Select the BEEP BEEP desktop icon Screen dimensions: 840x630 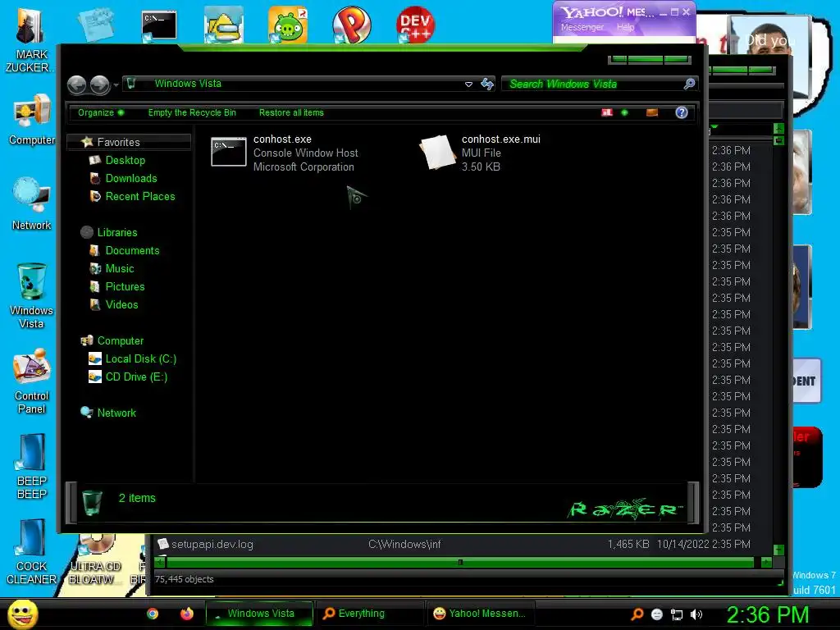[x=32, y=466]
